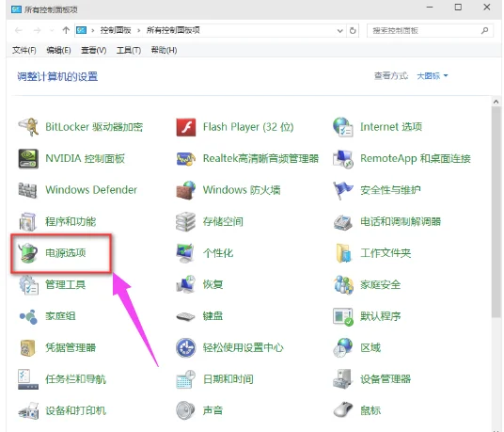Click the 个性化 personalization link

[218, 253]
